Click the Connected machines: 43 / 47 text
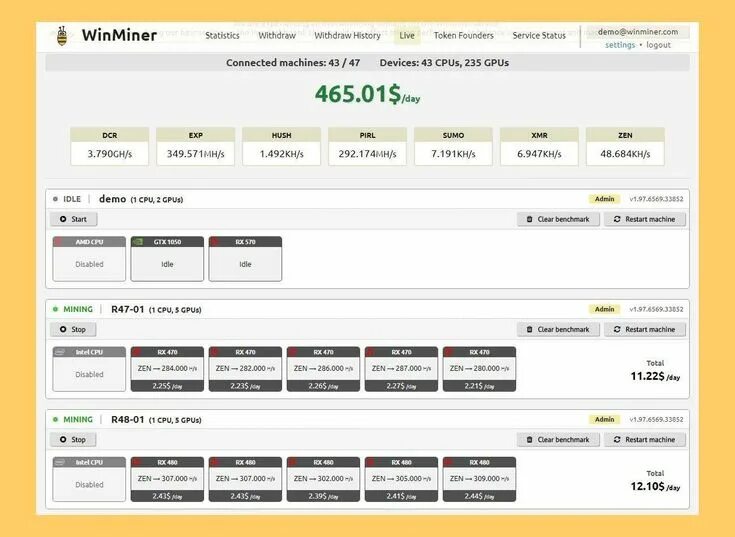The height and width of the screenshot is (537, 735). [293, 63]
